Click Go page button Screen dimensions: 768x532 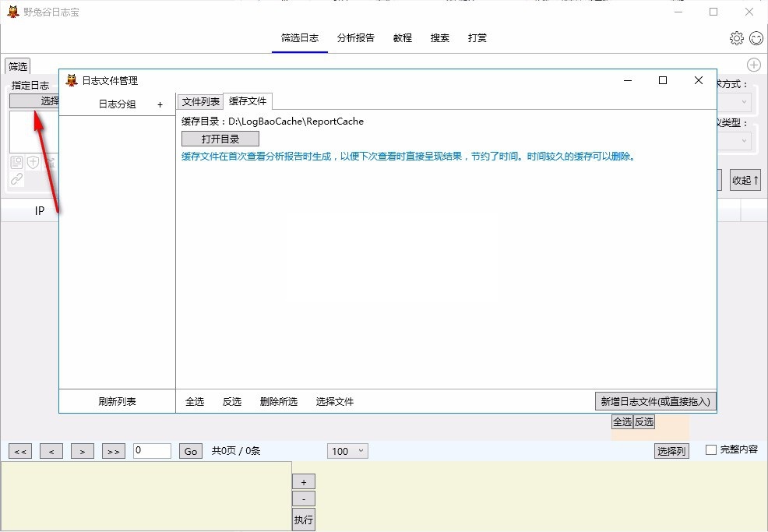pos(191,451)
